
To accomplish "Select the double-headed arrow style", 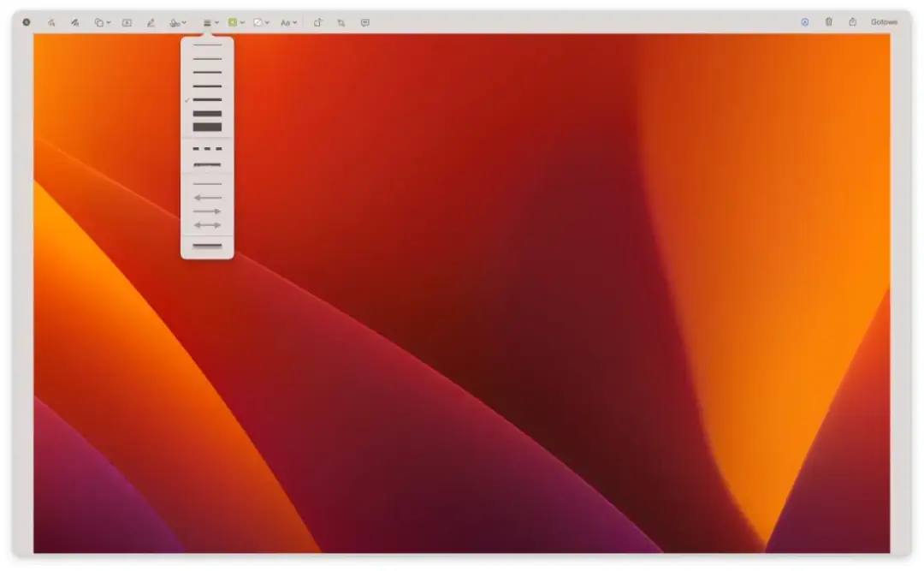I will tap(205, 223).
